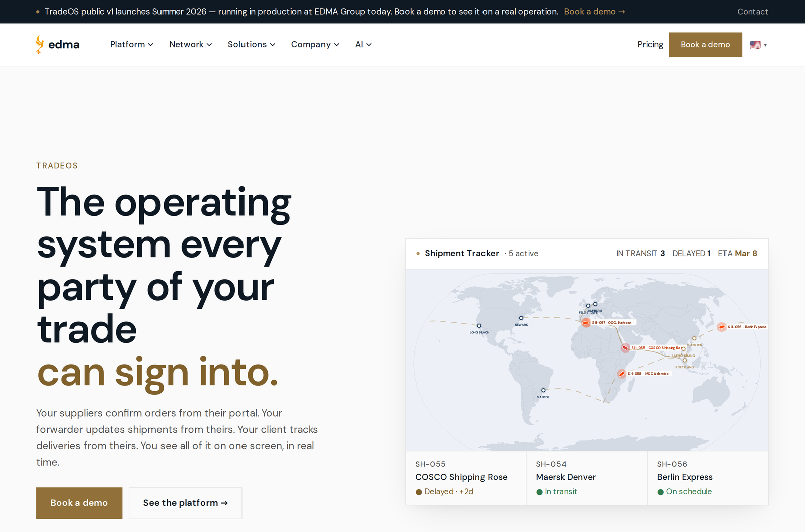Viewport: 805px width, 532px height.
Task: Expand the Solutions menu
Action: tap(252, 44)
